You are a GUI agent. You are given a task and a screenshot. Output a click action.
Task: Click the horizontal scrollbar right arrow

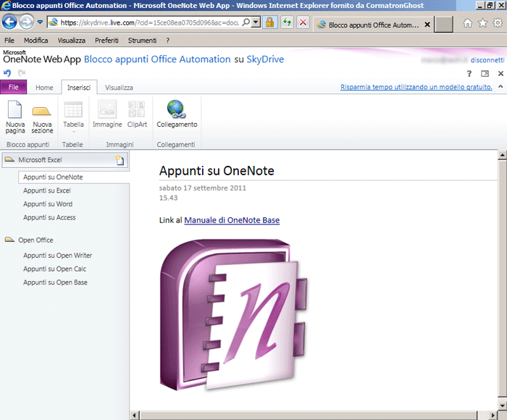493,416
